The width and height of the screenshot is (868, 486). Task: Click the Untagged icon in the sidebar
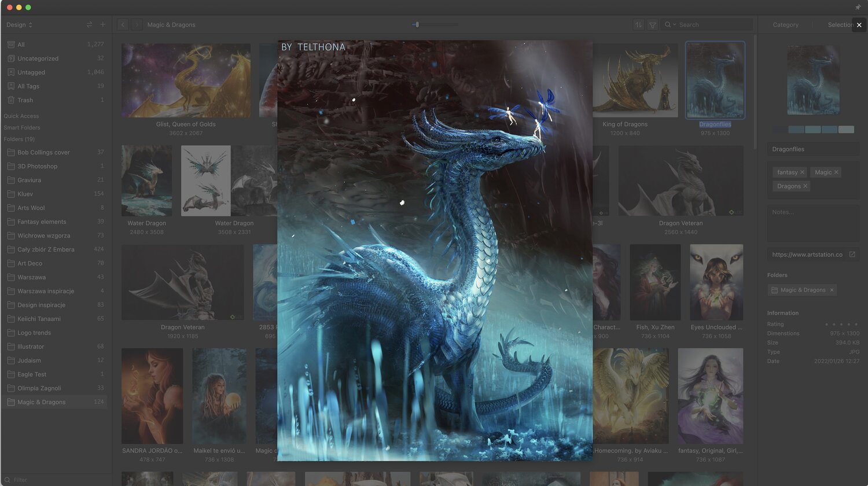(x=11, y=72)
